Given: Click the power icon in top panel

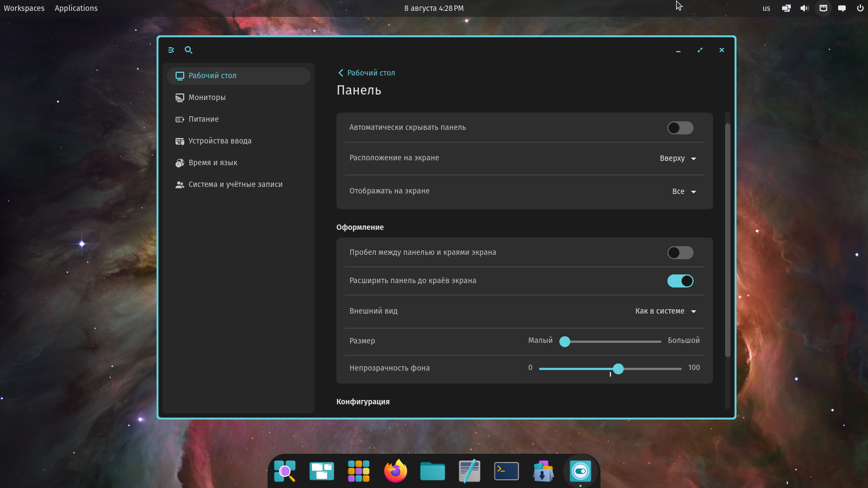Looking at the screenshot, I should coord(860,8).
